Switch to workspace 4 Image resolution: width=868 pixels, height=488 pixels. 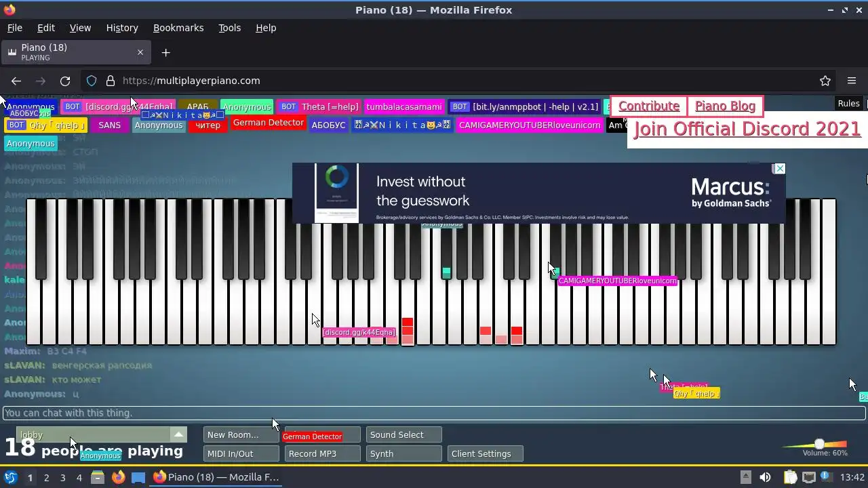79,478
